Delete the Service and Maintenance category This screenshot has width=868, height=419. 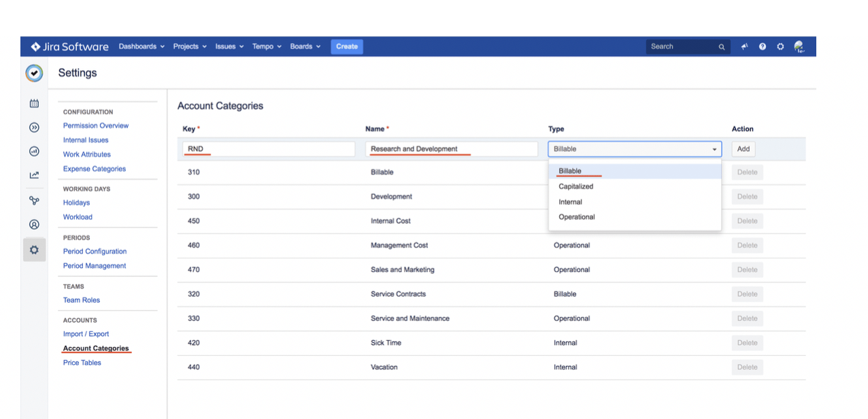click(x=747, y=318)
